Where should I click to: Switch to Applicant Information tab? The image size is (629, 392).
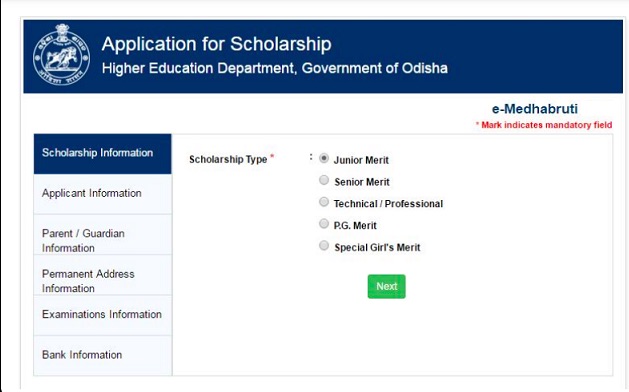tap(103, 194)
